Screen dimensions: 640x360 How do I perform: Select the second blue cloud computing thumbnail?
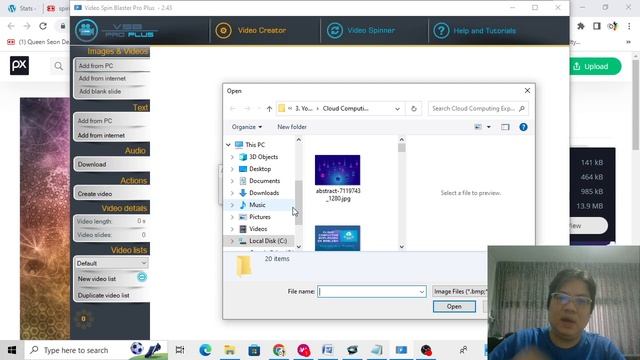(338, 238)
